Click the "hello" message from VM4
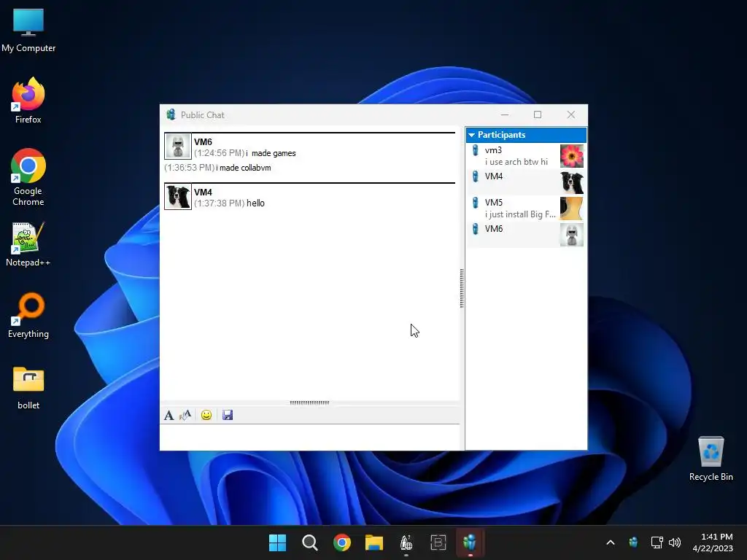The height and width of the screenshot is (560, 747). coord(255,203)
